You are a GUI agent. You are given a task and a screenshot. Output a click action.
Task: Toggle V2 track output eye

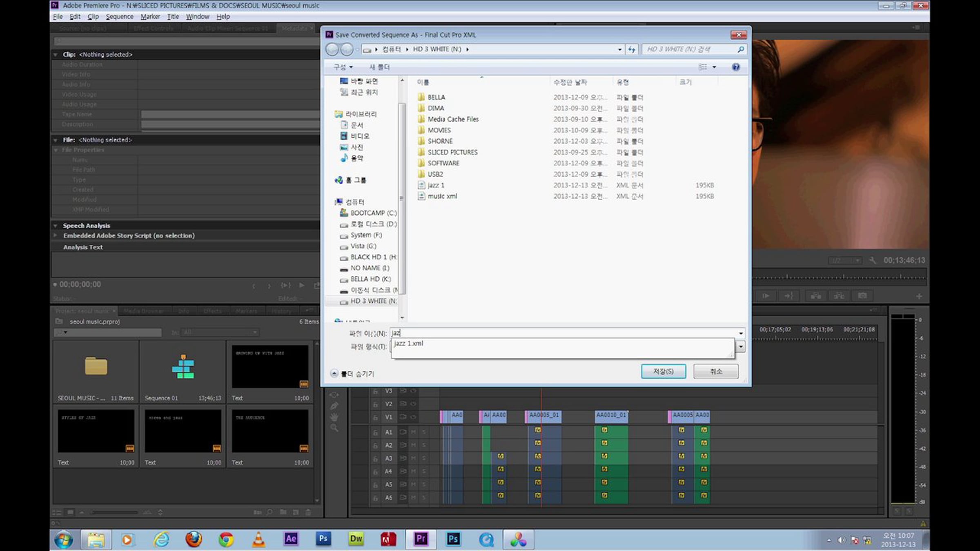click(x=413, y=404)
